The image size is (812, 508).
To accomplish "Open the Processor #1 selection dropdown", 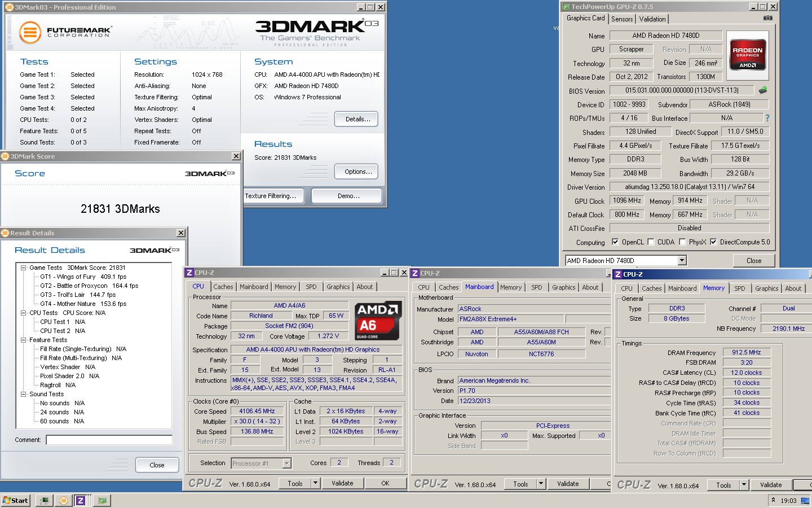I will (x=286, y=463).
